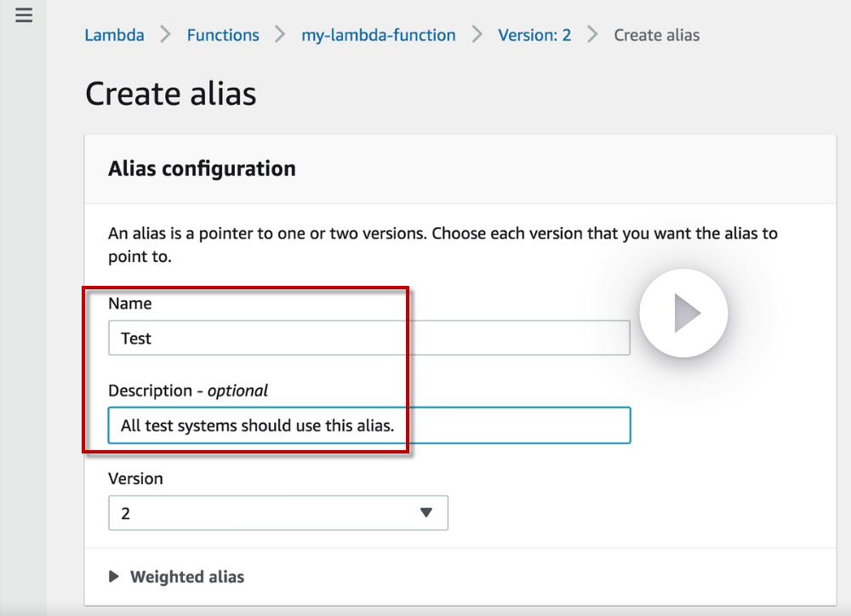Return to Version: 2 breadcrumb
851x616 pixels.
[x=534, y=35]
